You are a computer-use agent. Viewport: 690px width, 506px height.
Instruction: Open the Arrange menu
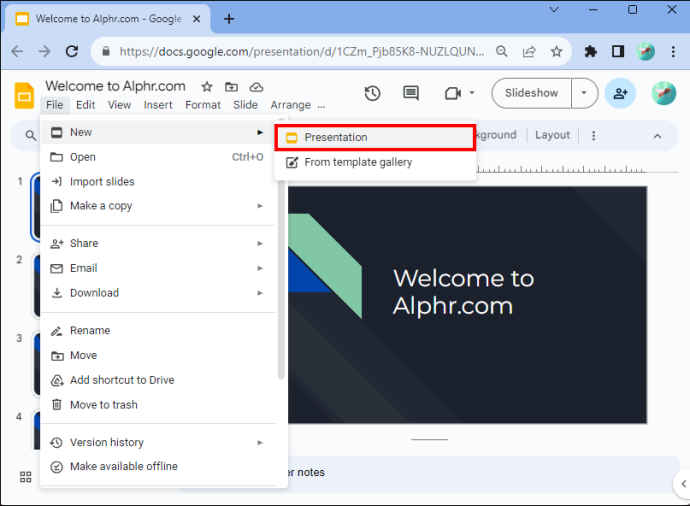point(290,105)
